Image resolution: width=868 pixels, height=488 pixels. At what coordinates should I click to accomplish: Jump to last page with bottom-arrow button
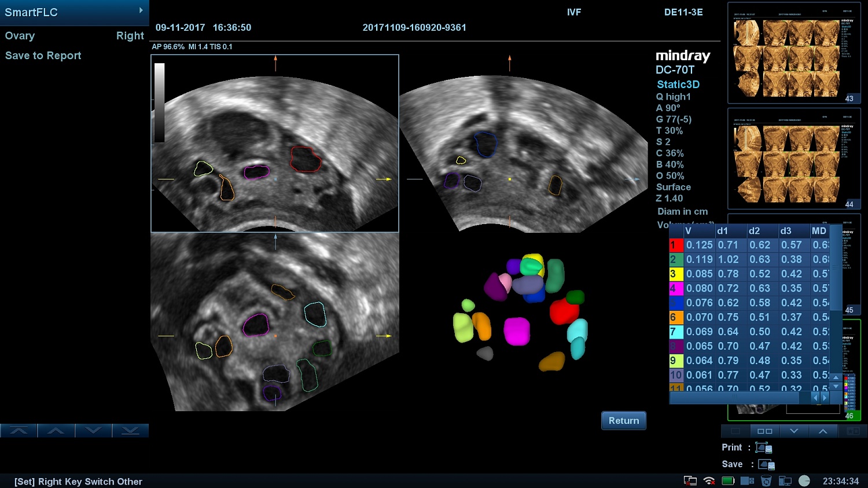(x=130, y=431)
